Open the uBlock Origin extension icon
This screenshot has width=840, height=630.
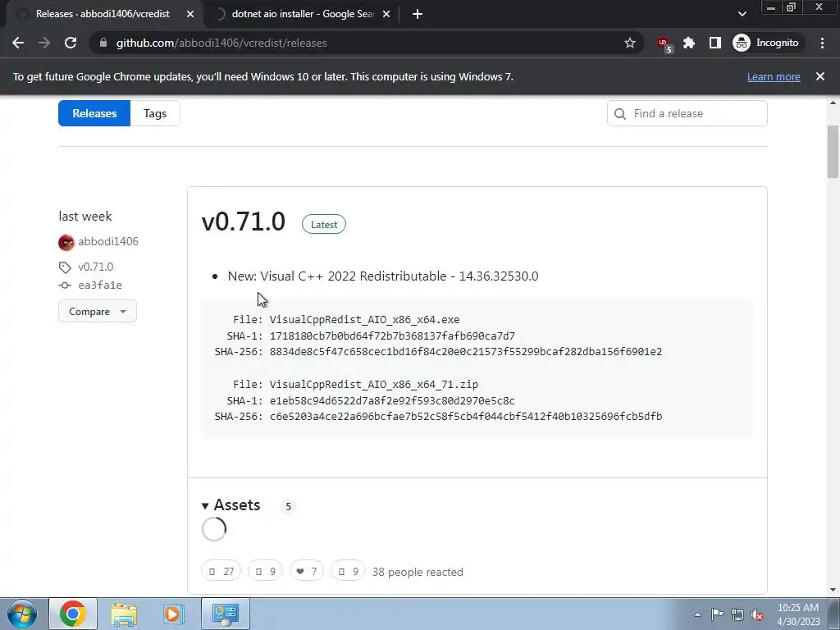[664, 43]
